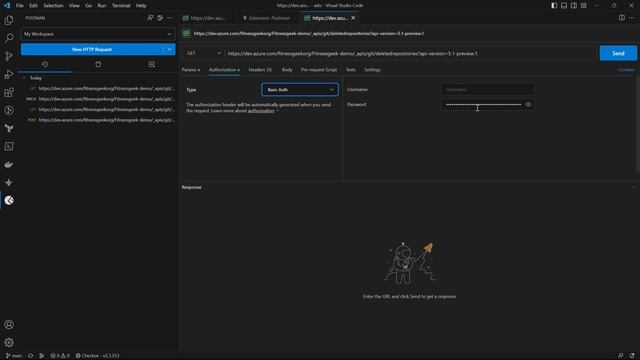Open the Terminal panel icon in activity bar
The height and width of the screenshot is (360, 640).
click(x=9, y=146)
